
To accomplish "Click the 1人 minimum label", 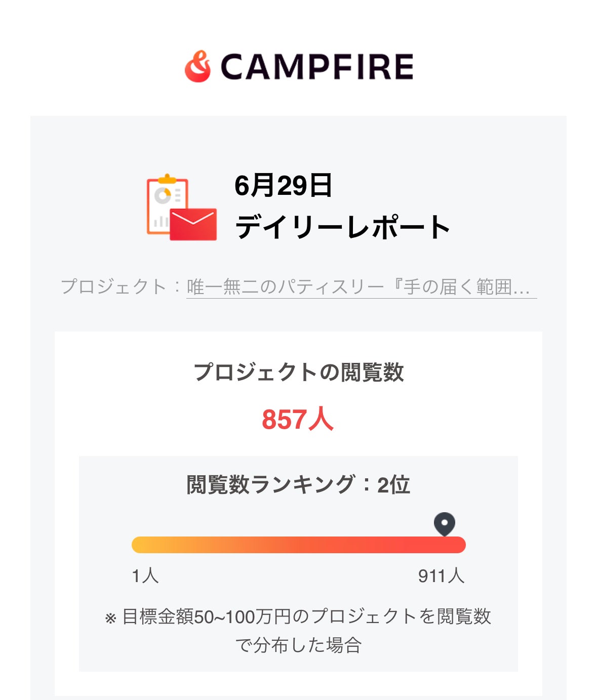I will point(145,575).
